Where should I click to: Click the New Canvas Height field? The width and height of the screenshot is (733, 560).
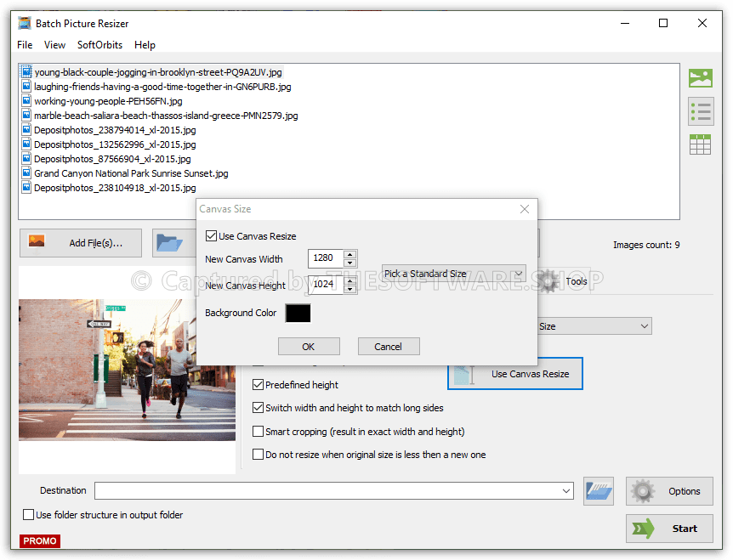(326, 284)
